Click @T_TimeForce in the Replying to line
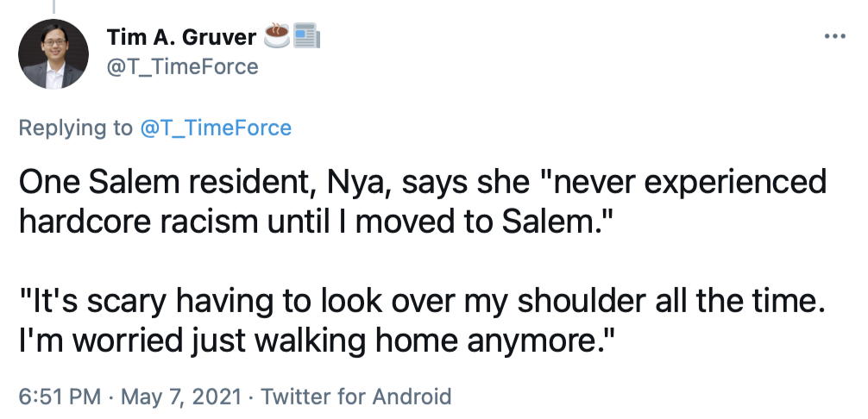This screenshot has height=419, width=868. click(215, 128)
